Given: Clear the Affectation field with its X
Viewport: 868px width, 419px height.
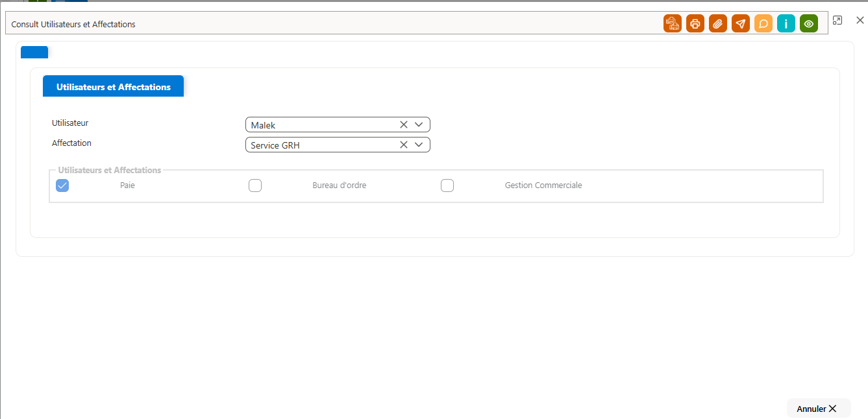Looking at the screenshot, I should tap(404, 145).
